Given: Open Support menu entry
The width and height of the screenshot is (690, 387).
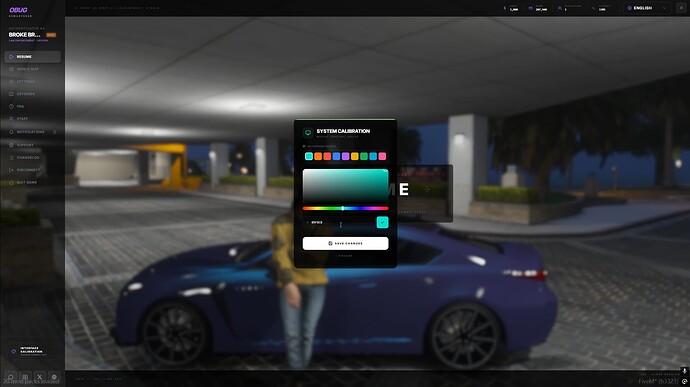Looking at the screenshot, I should click(x=33, y=145).
